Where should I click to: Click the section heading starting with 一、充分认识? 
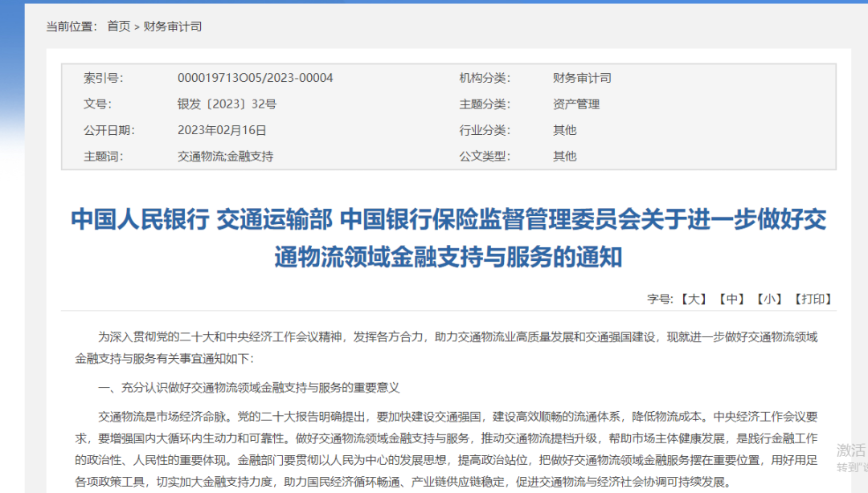click(248, 388)
